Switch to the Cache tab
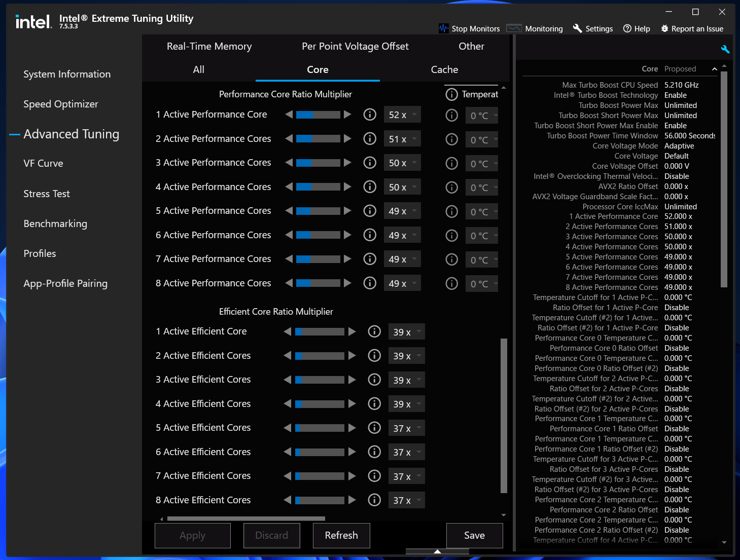740x560 pixels. pyautogui.click(x=444, y=69)
